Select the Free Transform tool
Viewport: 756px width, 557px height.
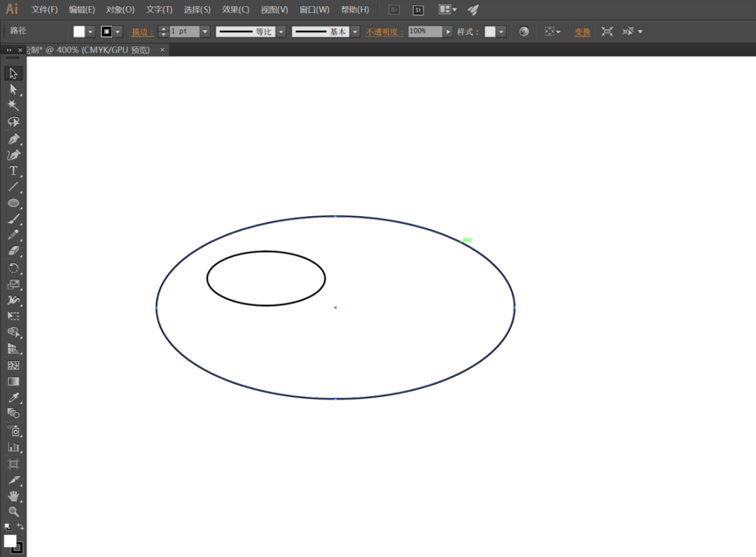pyautogui.click(x=13, y=316)
